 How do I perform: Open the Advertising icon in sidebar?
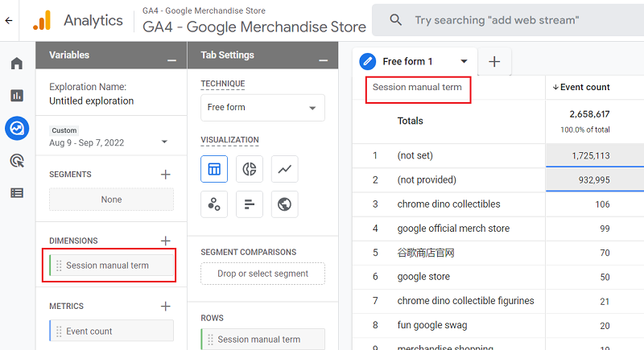pos(16,161)
